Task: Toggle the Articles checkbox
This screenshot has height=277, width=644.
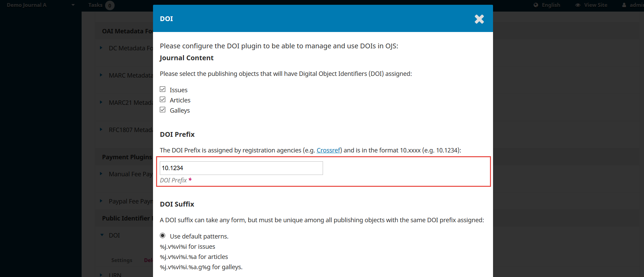Action: [x=163, y=99]
